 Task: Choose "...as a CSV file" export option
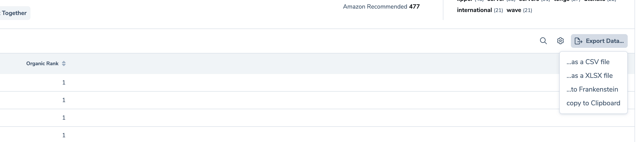pyautogui.click(x=588, y=62)
